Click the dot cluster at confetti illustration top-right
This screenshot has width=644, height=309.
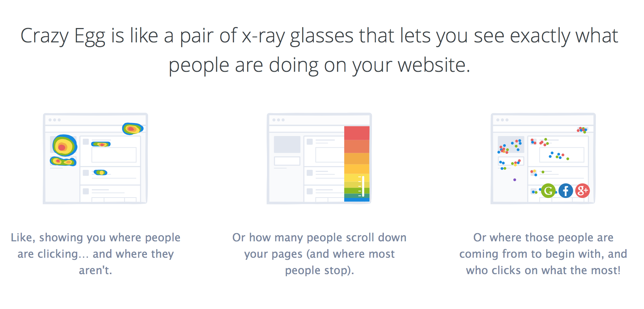(582, 130)
